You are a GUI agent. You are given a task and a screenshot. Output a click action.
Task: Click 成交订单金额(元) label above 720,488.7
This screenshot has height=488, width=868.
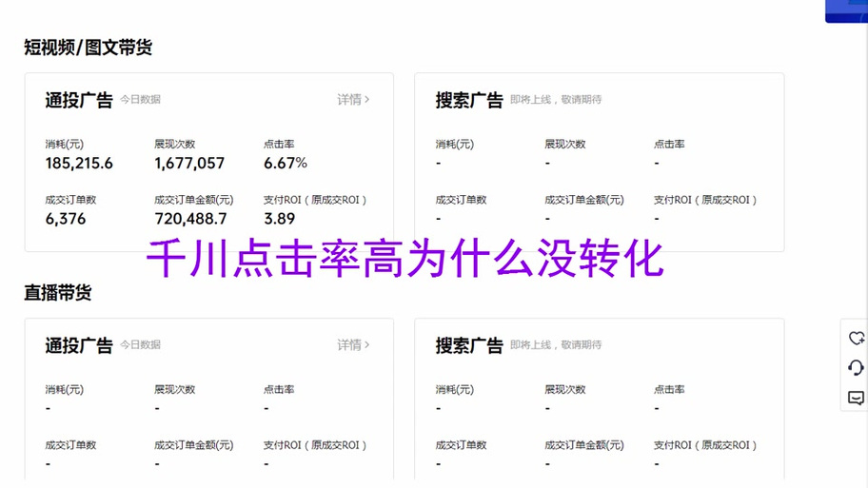[x=194, y=200]
